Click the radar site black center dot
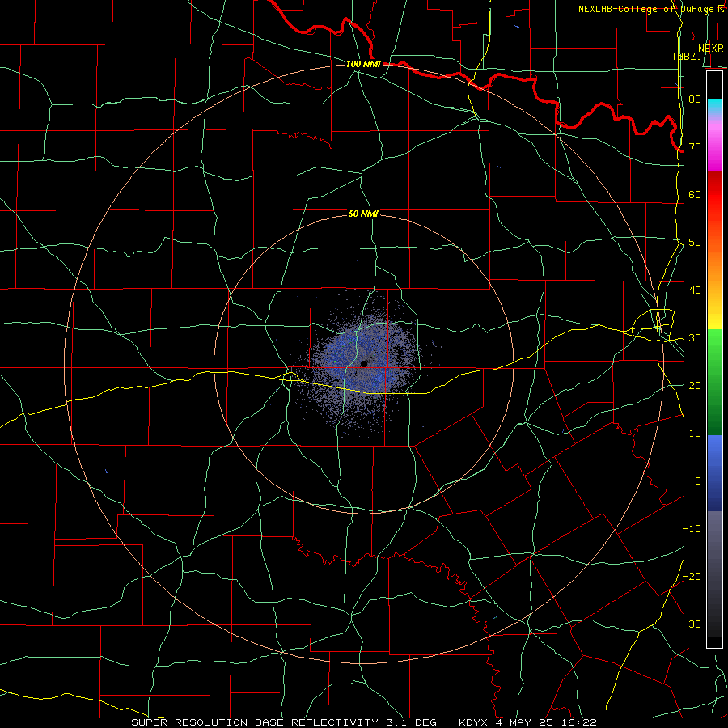The height and width of the screenshot is (728, 728). (364, 363)
